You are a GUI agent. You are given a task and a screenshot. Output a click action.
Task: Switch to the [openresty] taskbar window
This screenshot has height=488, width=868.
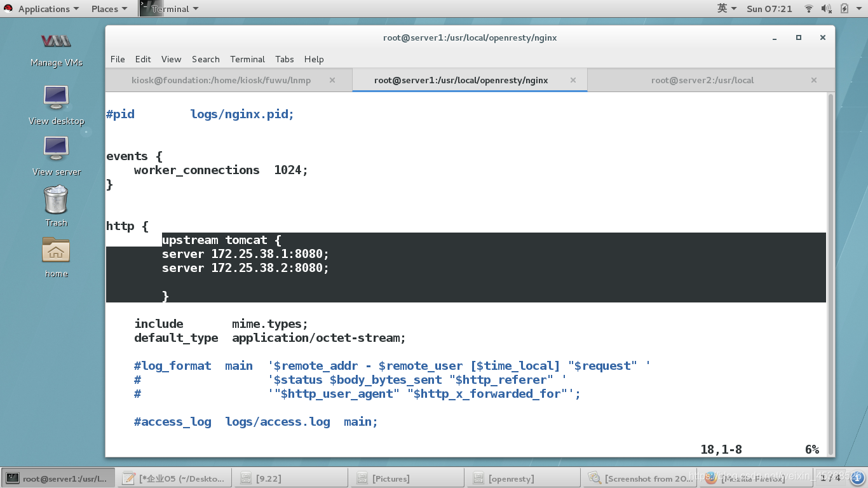coord(524,478)
